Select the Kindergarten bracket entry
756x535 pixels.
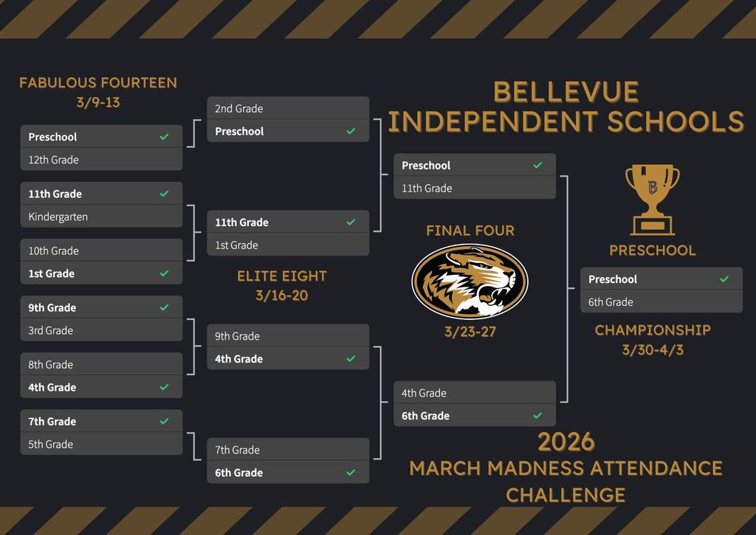[x=101, y=217]
